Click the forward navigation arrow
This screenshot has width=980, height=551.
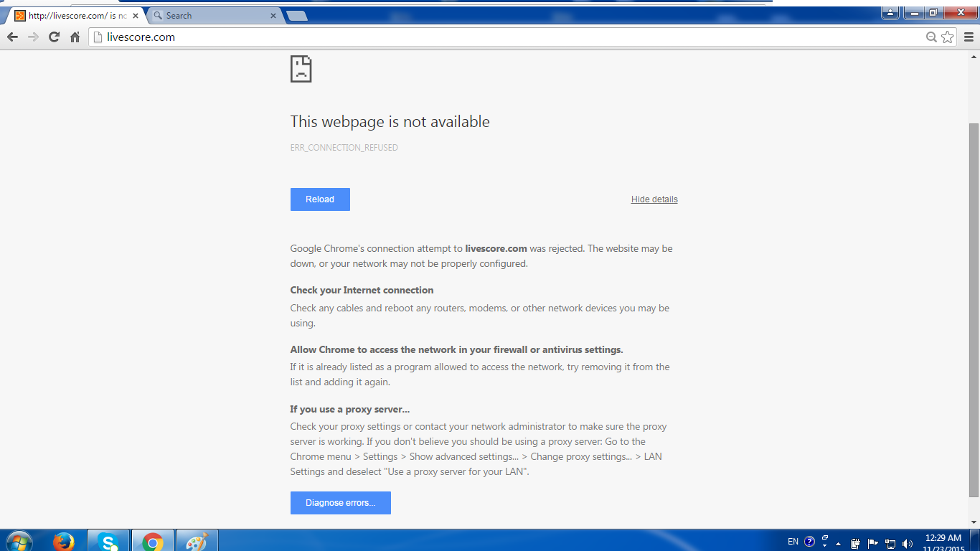pyautogui.click(x=33, y=37)
